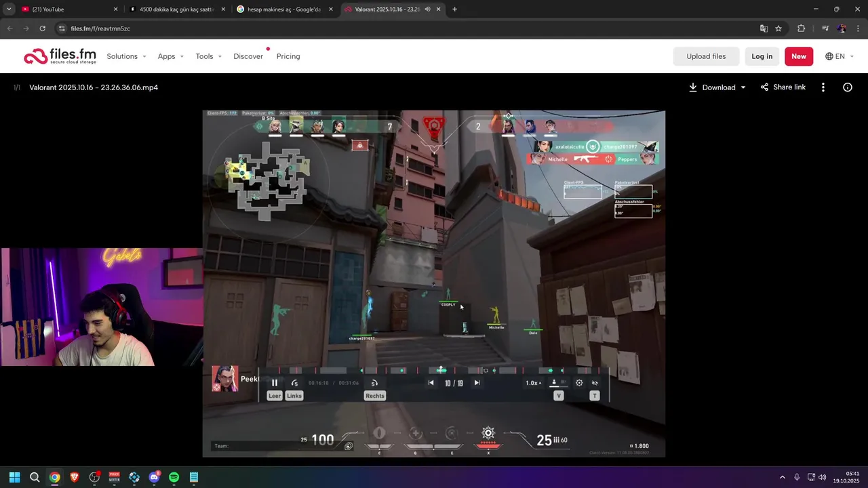Open the three-dot more options menu
868x488 pixels.
tap(823, 87)
